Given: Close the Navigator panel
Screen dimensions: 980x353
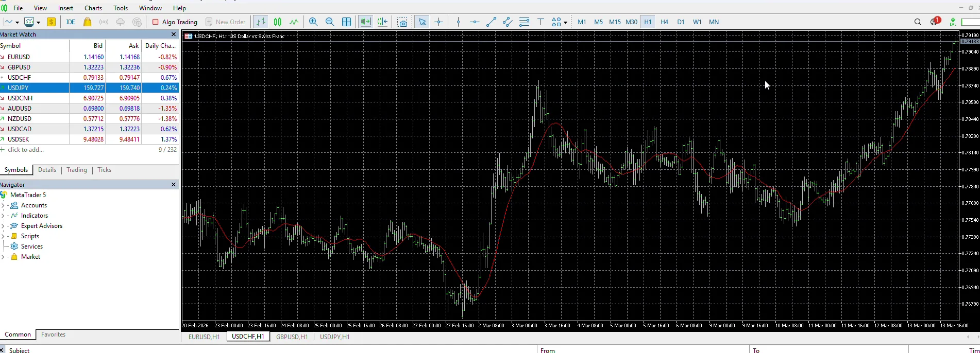Looking at the screenshot, I should (174, 185).
